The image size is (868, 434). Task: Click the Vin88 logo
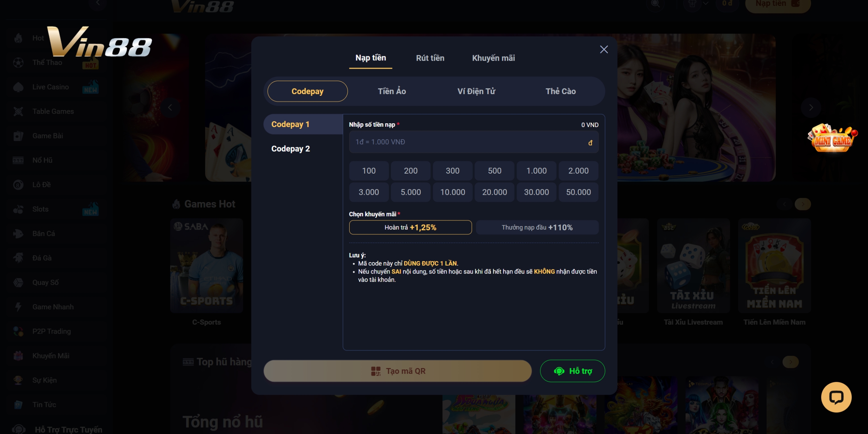point(99,42)
